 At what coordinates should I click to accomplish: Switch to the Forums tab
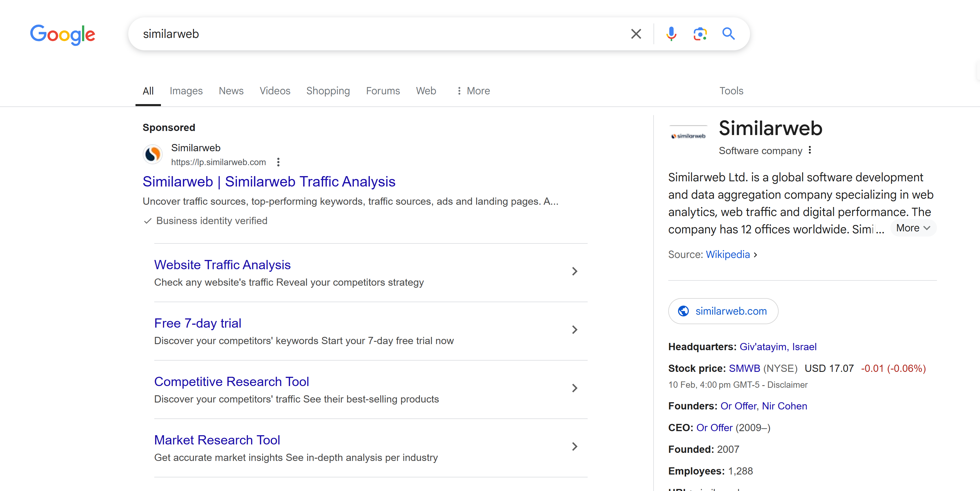pos(383,91)
